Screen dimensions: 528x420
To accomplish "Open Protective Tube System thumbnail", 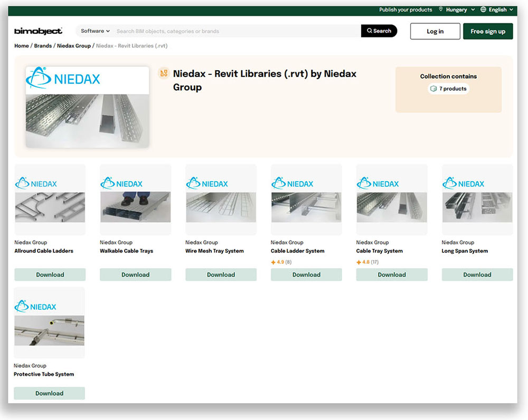I will pyautogui.click(x=49, y=323).
